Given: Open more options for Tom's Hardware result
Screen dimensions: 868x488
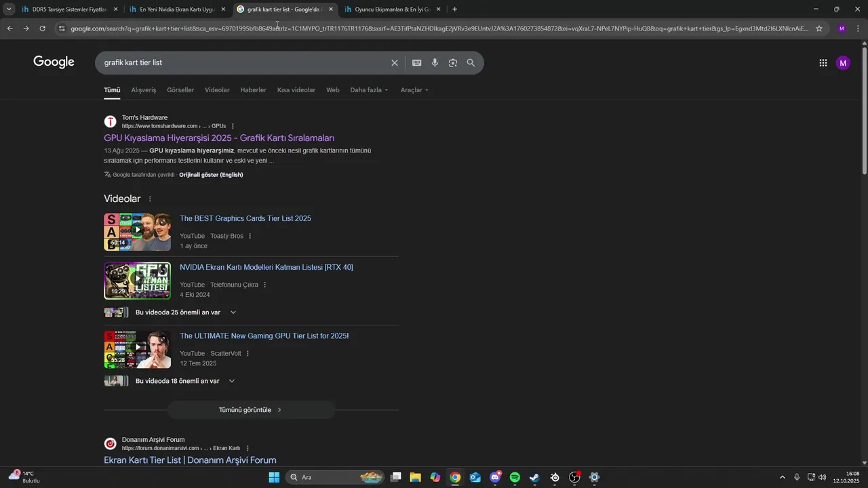Looking at the screenshot, I should 233,126.
